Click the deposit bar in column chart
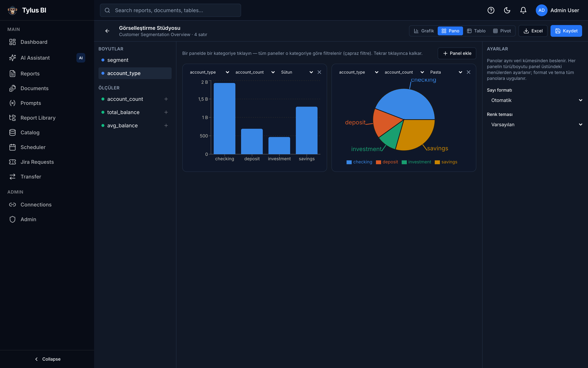The height and width of the screenshot is (368, 588). (x=252, y=141)
